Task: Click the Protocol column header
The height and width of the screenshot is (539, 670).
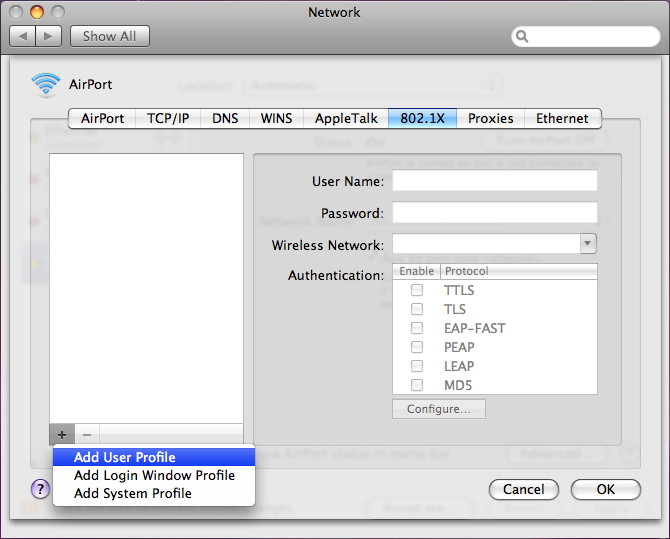Action: tap(519, 271)
